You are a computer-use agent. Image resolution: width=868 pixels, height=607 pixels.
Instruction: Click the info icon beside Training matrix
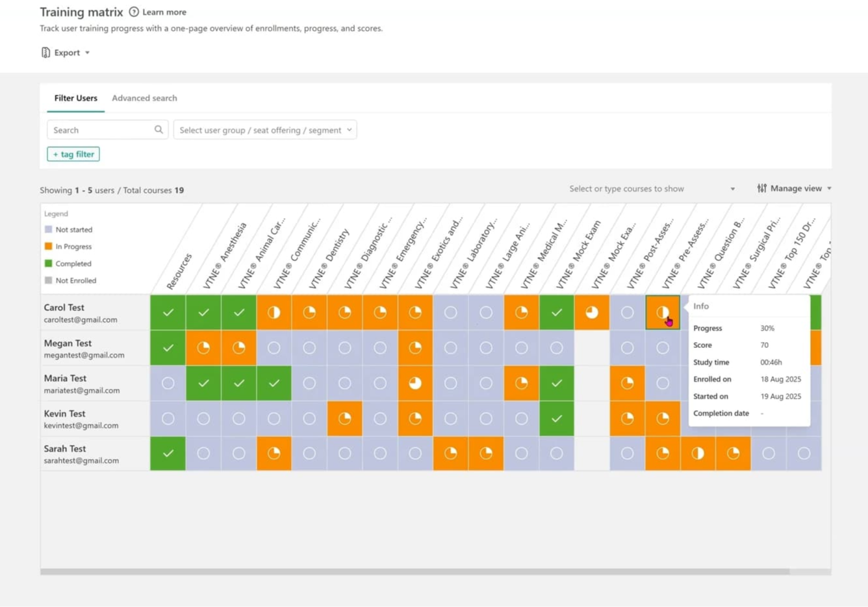pos(134,12)
